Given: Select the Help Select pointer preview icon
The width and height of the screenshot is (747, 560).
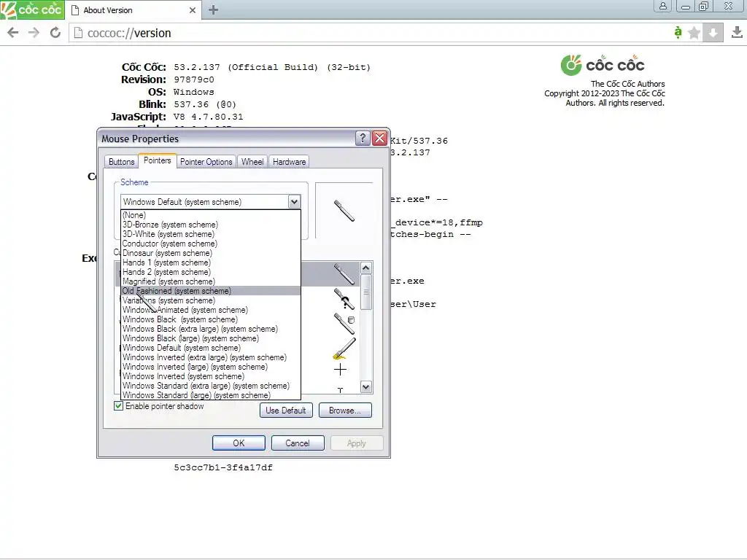Looking at the screenshot, I should 344,298.
